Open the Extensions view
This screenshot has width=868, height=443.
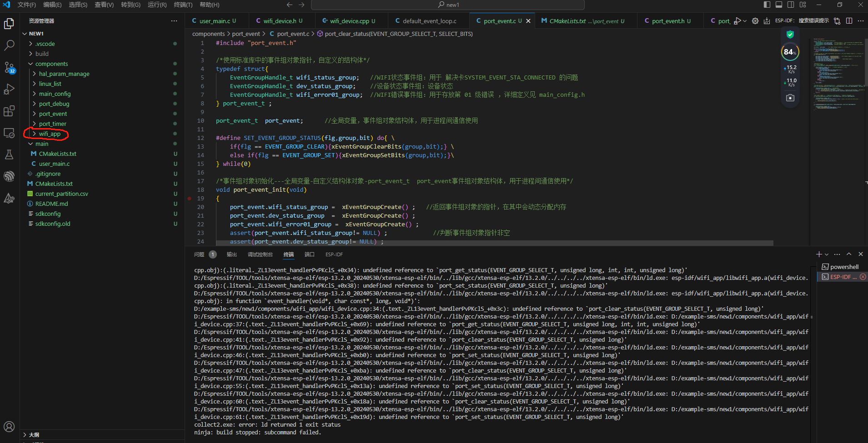pyautogui.click(x=9, y=111)
